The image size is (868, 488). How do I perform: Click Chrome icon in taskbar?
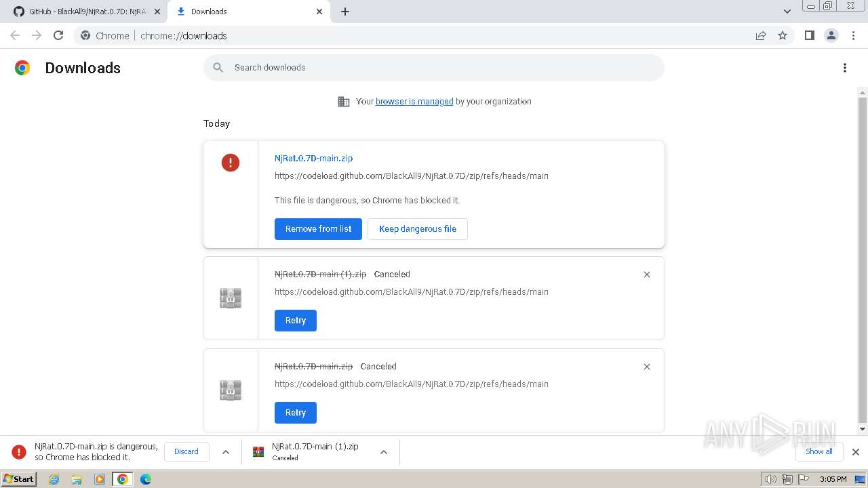[122, 479]
